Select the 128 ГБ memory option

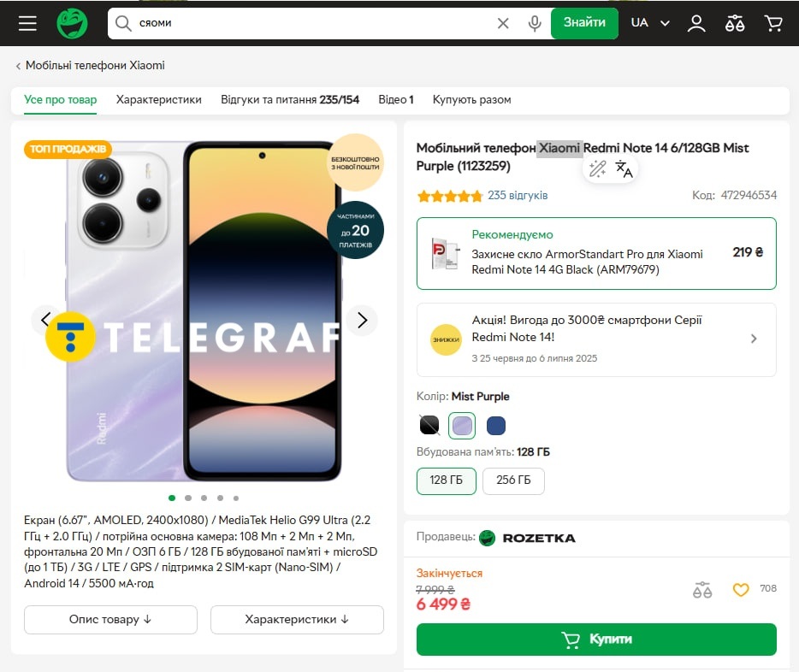[446, 480]
